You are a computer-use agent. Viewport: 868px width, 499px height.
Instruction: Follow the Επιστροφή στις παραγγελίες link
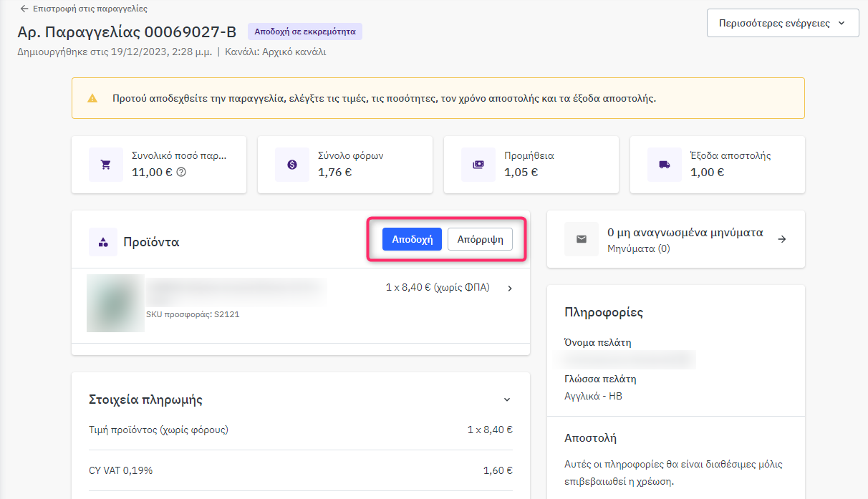(90, 9)
